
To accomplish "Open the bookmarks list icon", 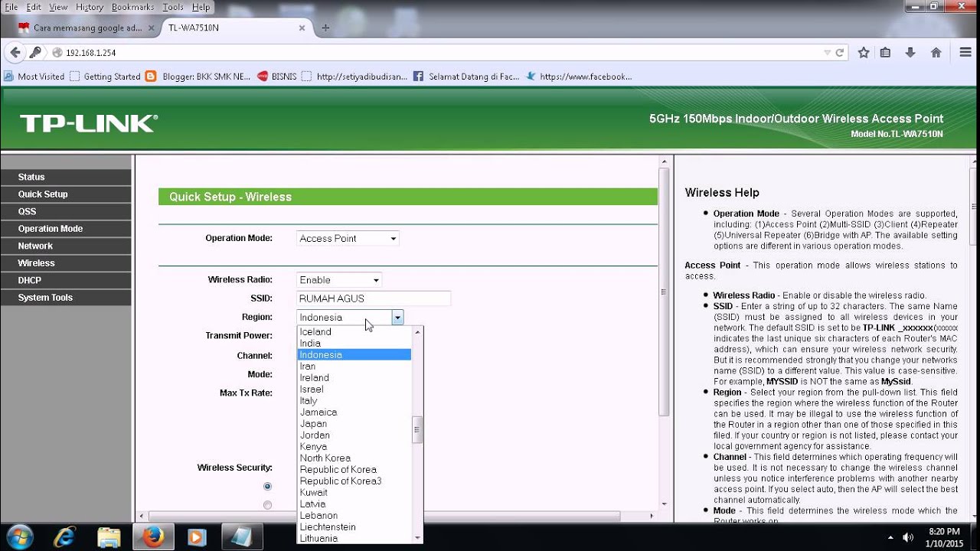I will [885, 53].
